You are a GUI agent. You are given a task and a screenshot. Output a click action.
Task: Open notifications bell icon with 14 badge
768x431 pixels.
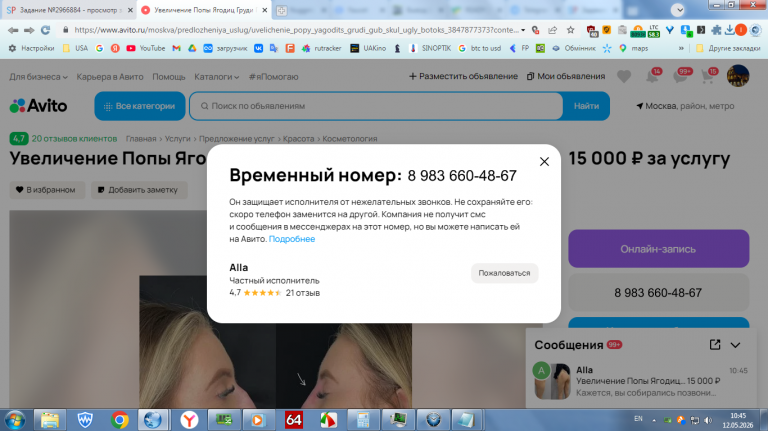pyautogui.click(x=652, y=76)
